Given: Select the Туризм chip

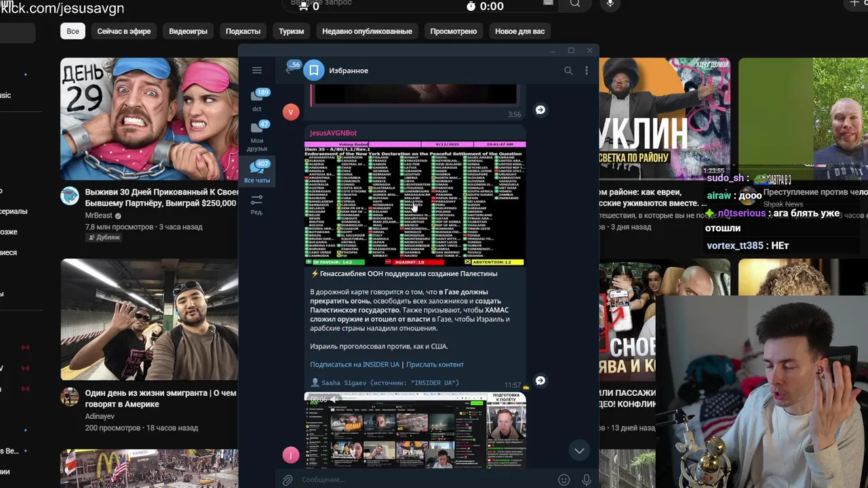Looking at the screenshot, I should [x=291, y=31].
